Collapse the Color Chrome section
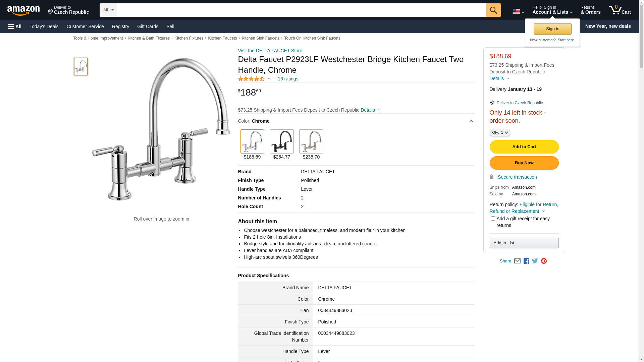Viewport: 644px width, 362px height. [x=471, y=121]
